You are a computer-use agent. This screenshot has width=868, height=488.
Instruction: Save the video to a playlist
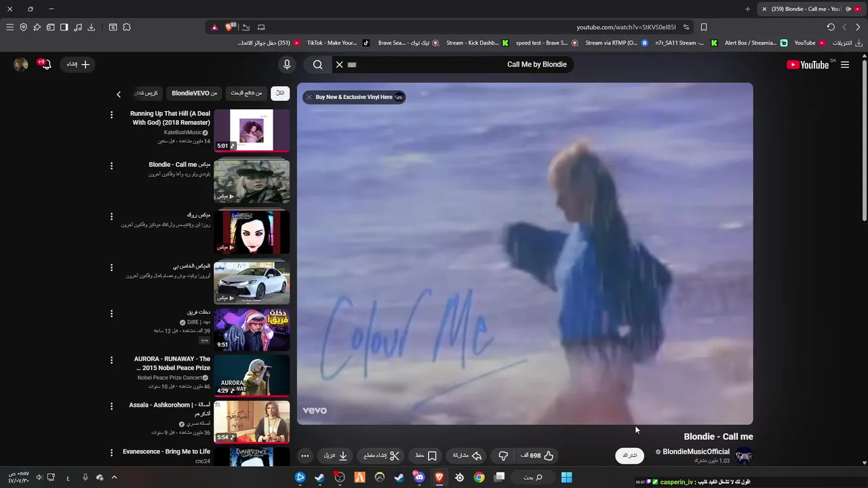426,455
